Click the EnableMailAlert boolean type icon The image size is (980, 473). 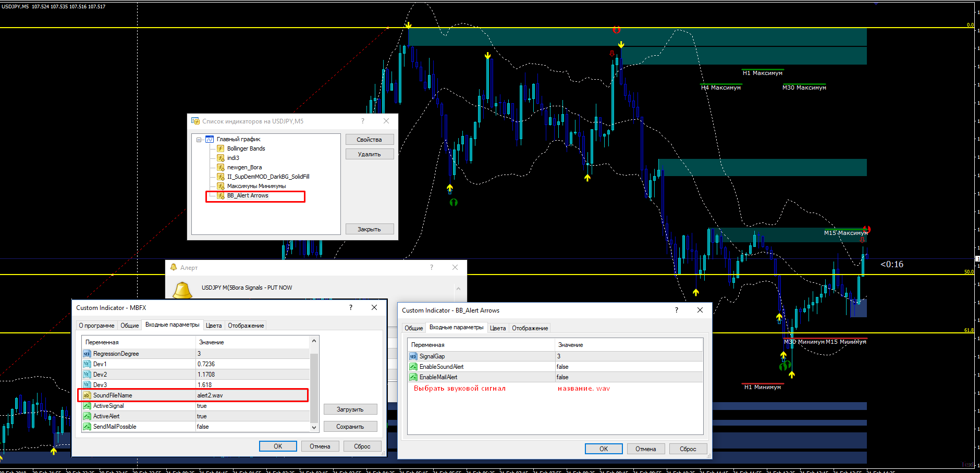pyautogui.click(x=413, y=377)
